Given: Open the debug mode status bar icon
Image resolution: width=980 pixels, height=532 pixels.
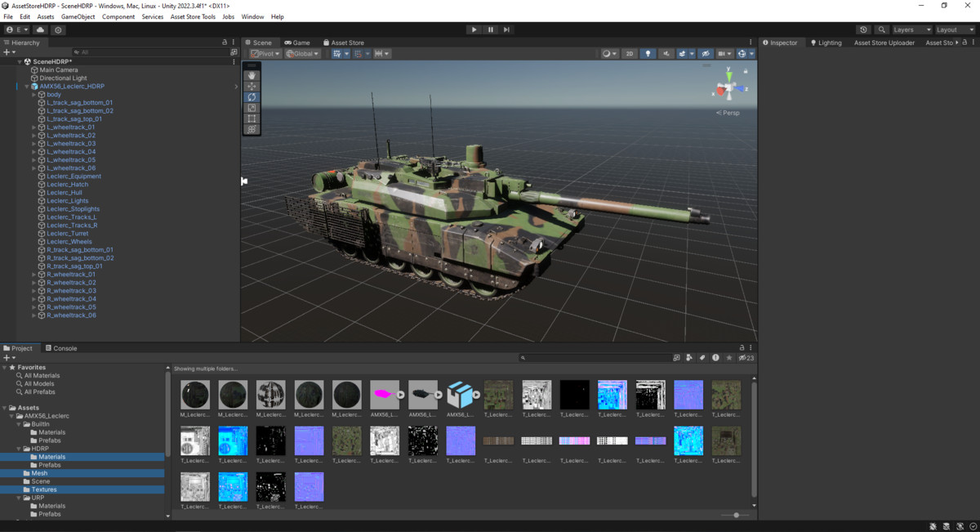Looking at the screenshot, I should click(x=933, y=526).
